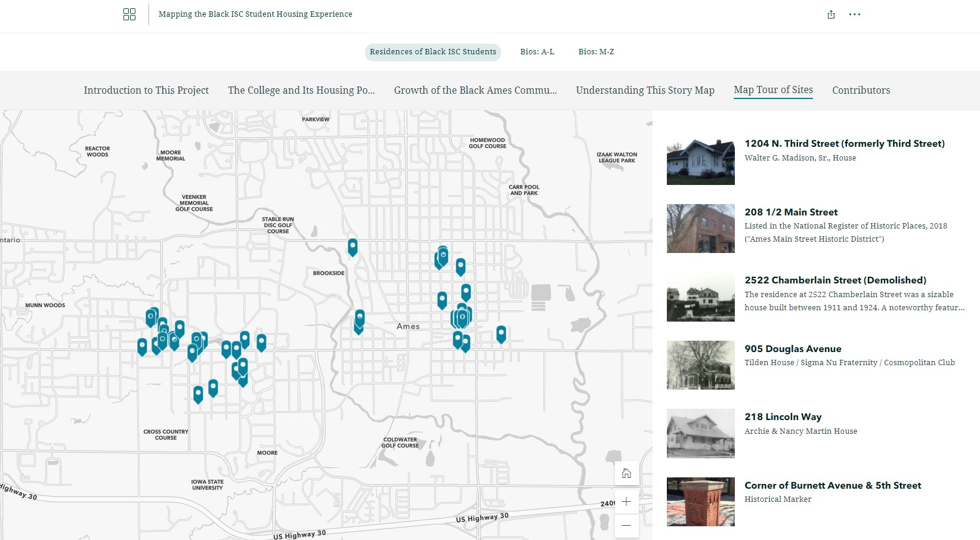Select the map pin near Brookside
Image resolution: width=980 pixels, height=540 pixels.
coord(352,246)
